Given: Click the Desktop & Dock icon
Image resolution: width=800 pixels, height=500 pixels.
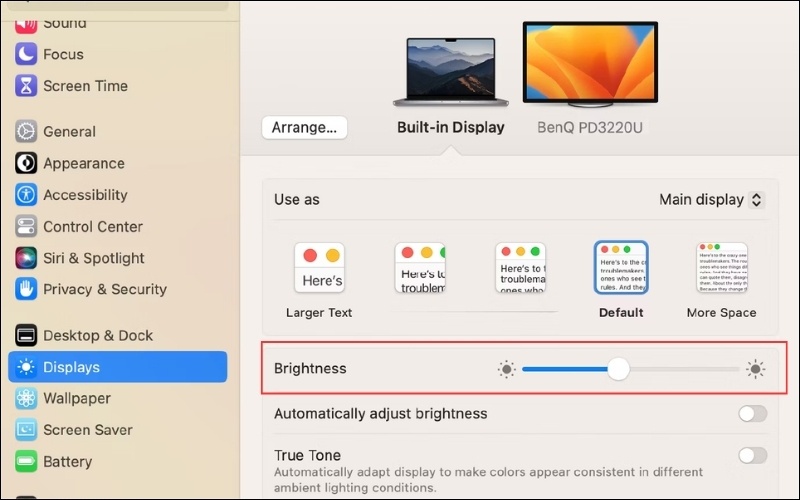Looking at the screenshot, I should point(26,336).
